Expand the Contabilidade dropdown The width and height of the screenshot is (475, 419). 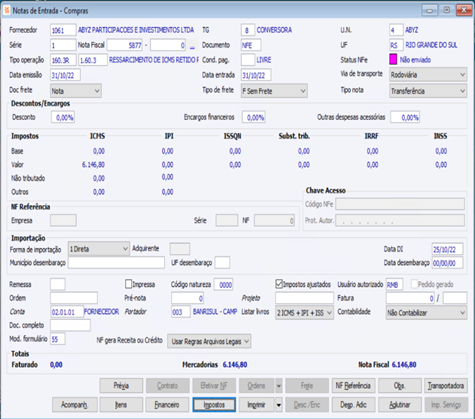[426, 313]
